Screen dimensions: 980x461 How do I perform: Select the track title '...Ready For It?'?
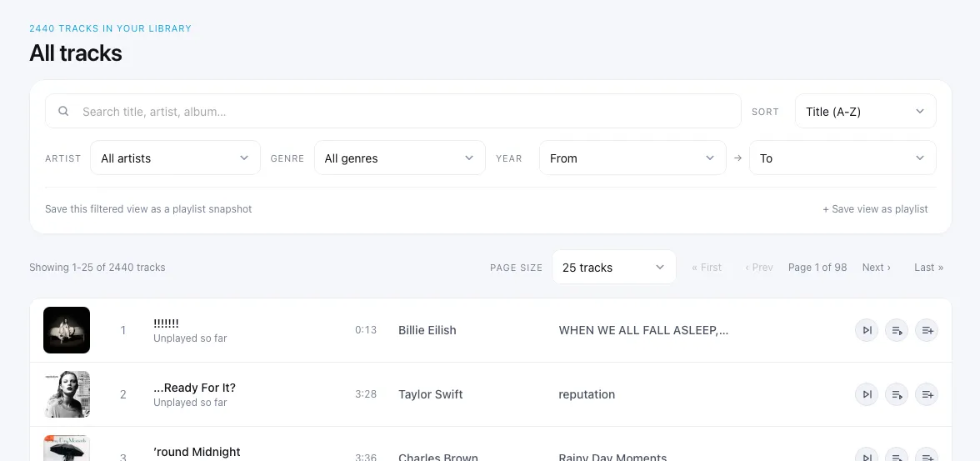click(194, 388)
